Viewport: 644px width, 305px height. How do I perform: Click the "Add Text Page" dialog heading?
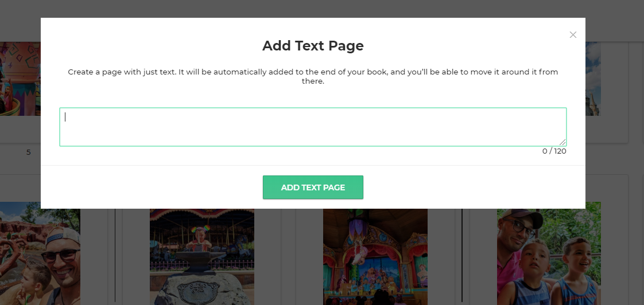coord(313,46)
